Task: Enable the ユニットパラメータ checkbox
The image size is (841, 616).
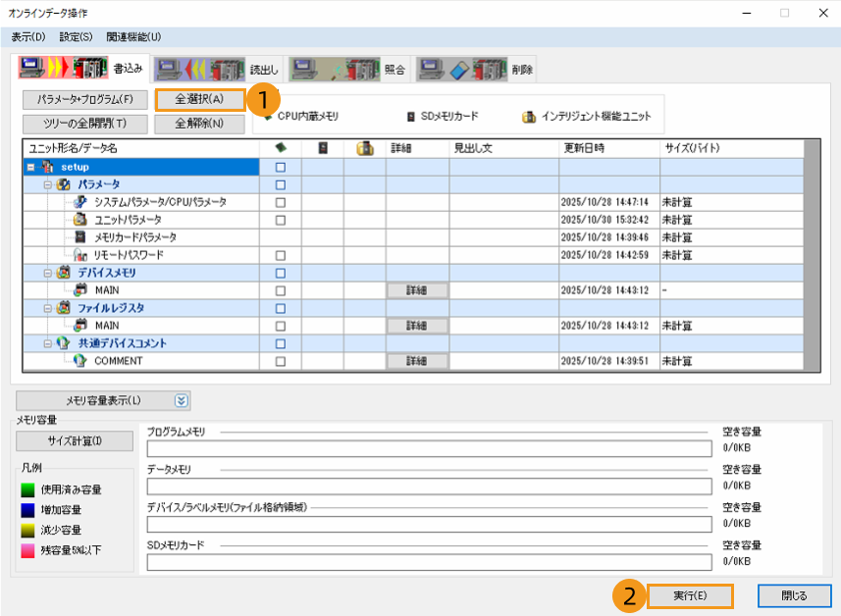Action: click(280, 220)
